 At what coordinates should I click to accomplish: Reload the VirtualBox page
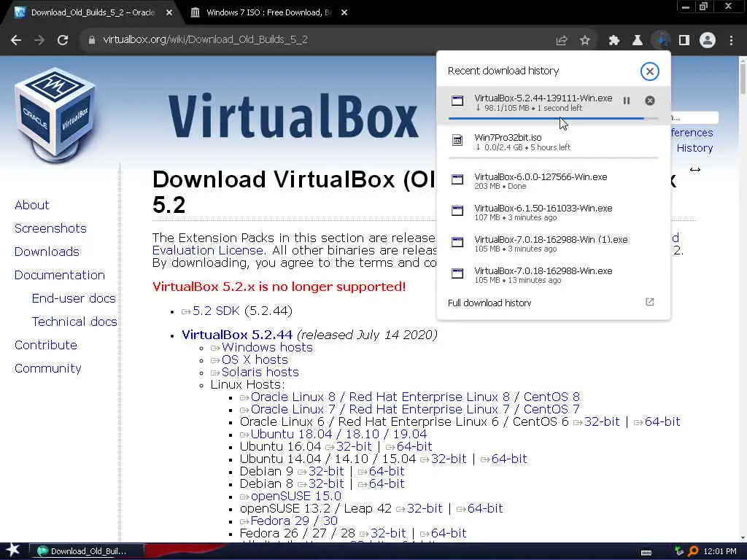coord(63,40)
